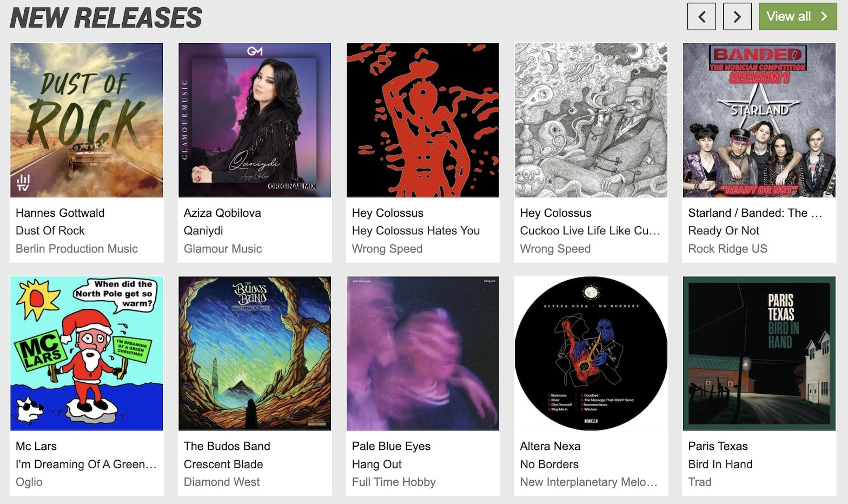Open Dust Of Rock album cover

(87, 120)
